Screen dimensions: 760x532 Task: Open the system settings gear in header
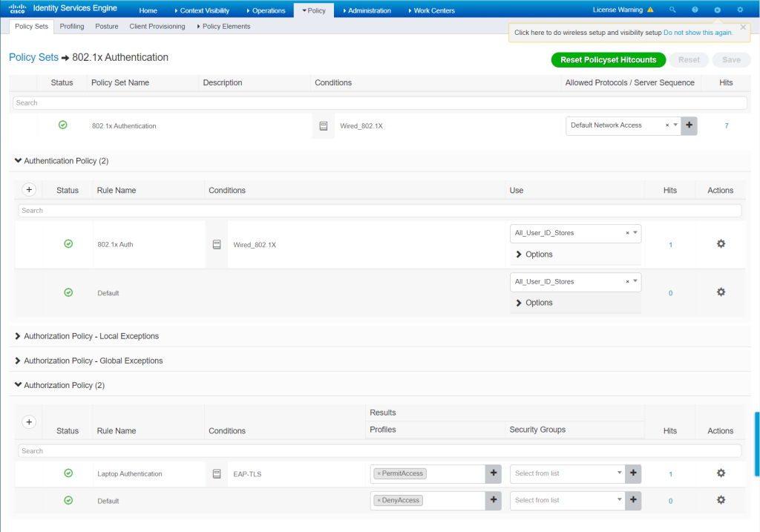[740, 10]
